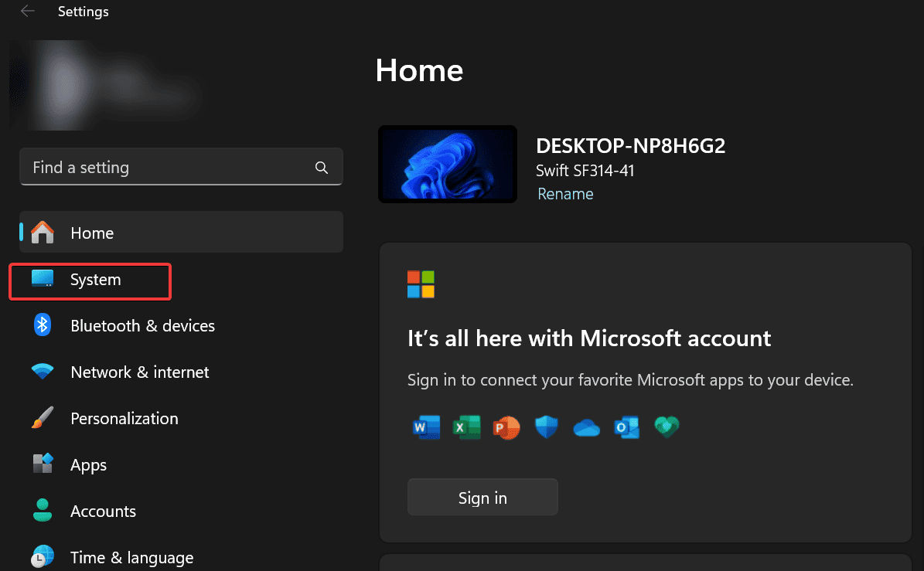Select the Family Safety heart icon
924x571 pixels.
click(x=667, y=427)
